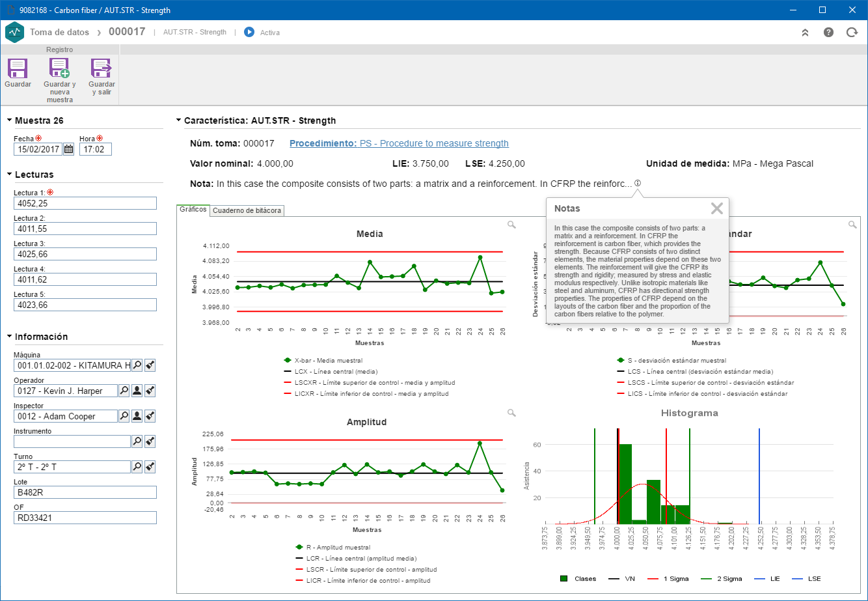Click the collapse header double-chevron icon

coord(805,32)
